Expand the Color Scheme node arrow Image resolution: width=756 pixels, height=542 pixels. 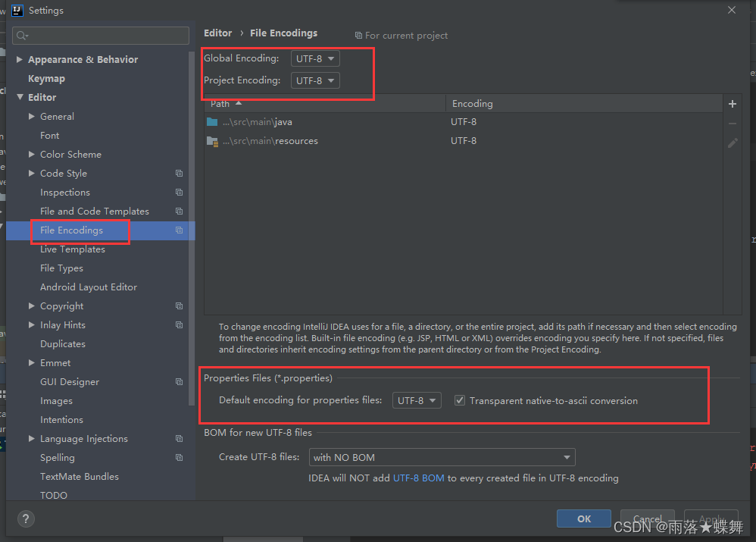click(32, 155)
